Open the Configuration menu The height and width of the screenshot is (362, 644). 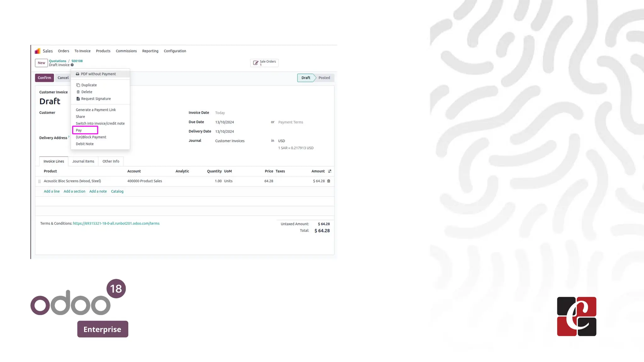(175, 51)
